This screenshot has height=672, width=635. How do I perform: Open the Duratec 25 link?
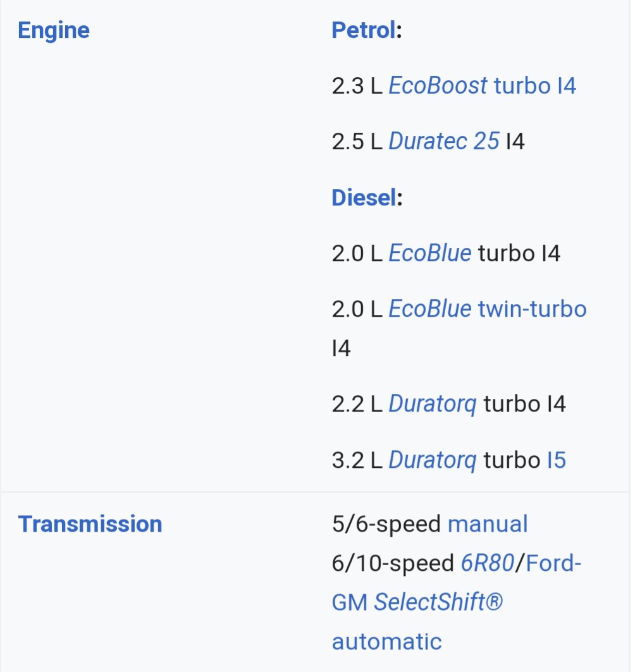444,142
